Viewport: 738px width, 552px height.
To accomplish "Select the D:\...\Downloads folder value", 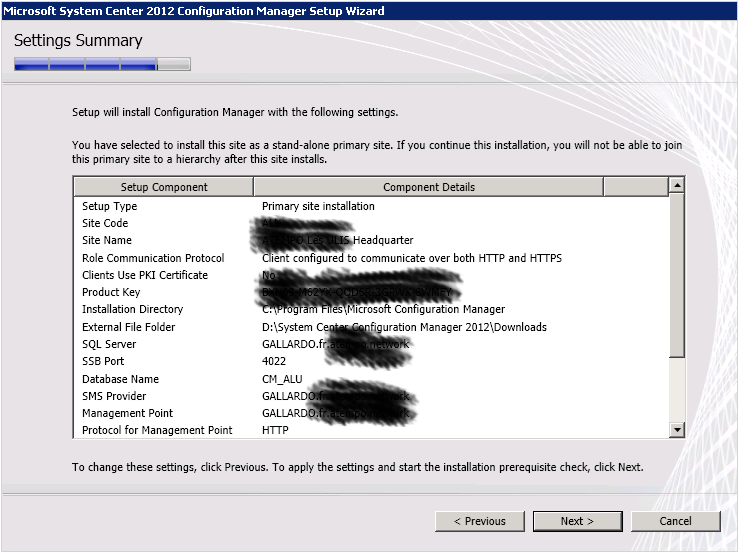I will click(404, 327).
